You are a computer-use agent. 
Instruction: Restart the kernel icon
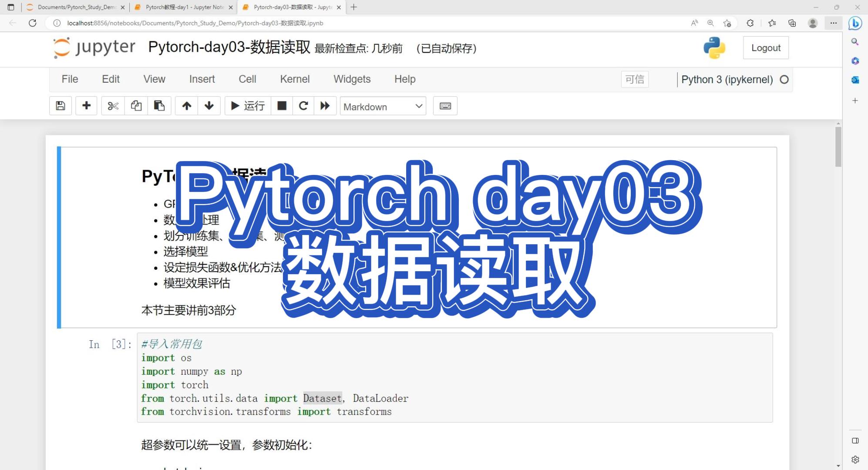click(303, 106)
